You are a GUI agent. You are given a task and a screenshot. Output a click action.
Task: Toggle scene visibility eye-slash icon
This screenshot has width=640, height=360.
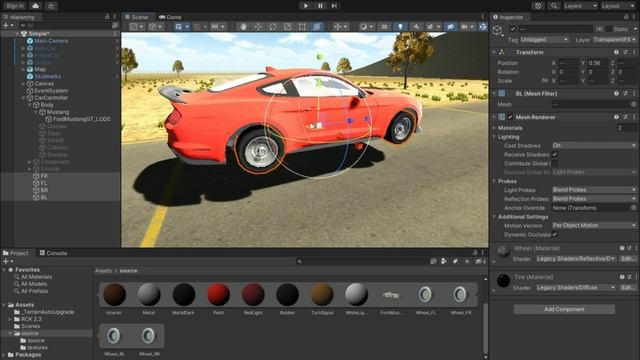pos(451,27)
